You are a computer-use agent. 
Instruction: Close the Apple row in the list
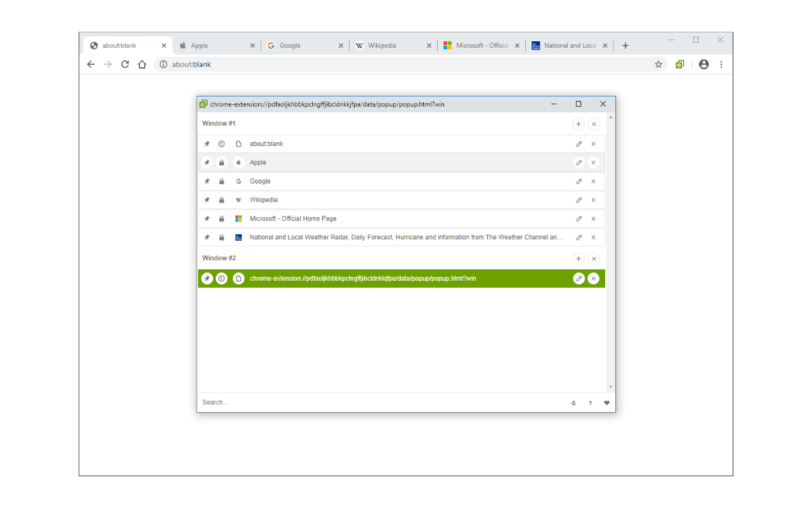pos(593,163)
